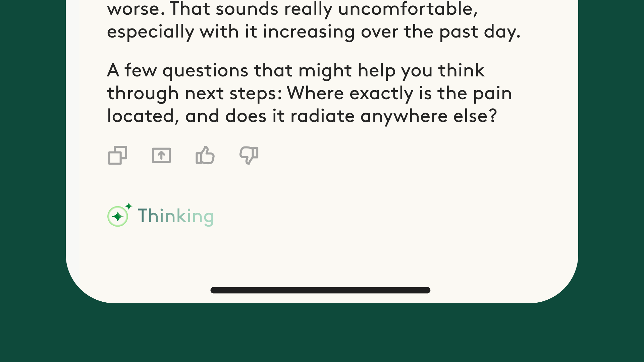Tap the small star above the Thinking icon
Screen dimensions: 644x362
pos(129,206)
